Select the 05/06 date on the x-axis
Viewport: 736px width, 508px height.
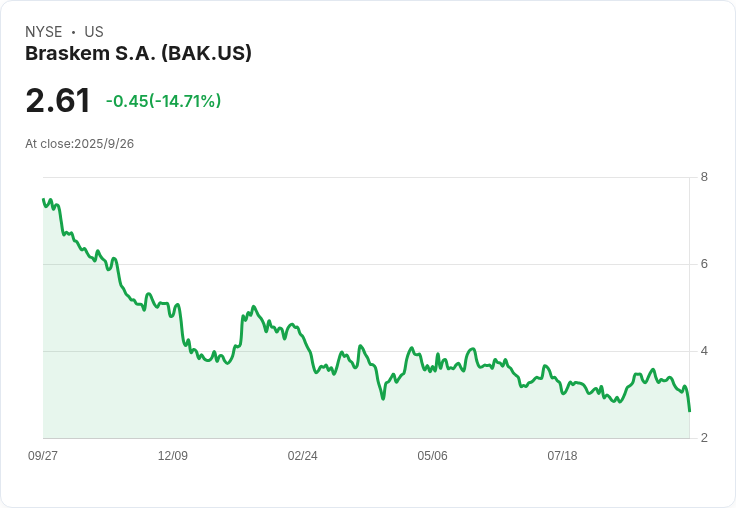(x=432, y=456)
